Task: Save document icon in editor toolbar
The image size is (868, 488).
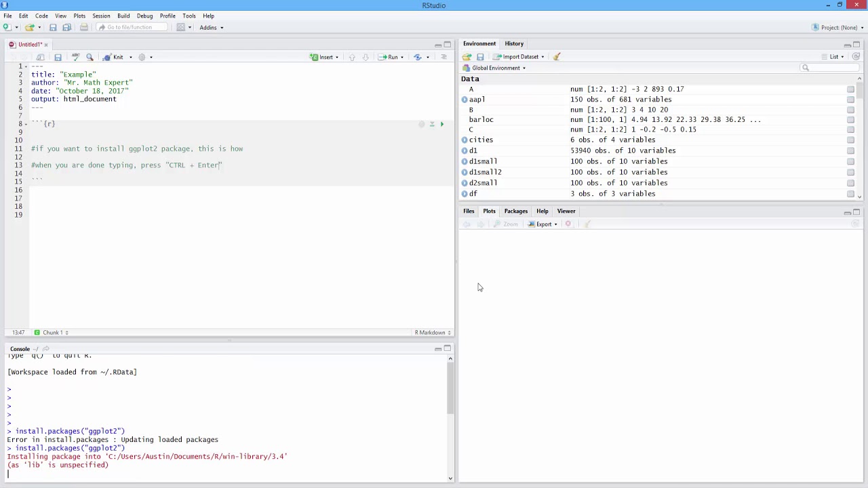Action: [x=58, y=57]
